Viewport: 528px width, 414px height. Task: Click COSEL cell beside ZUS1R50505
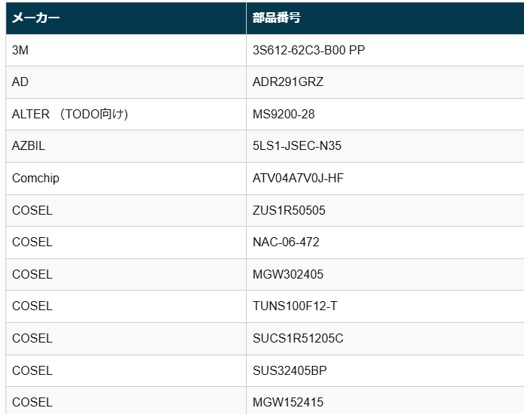coord(126,211)
